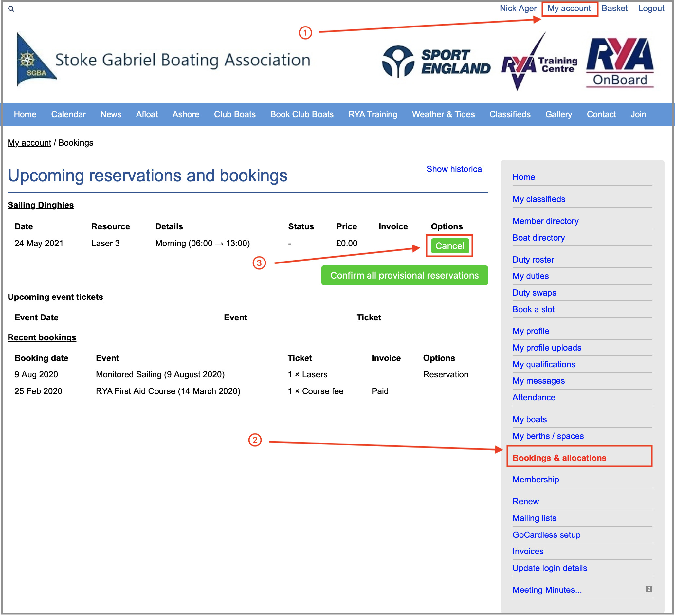
Task: Confirm all provisional reservations
Action: pyautogui.click(x=405, y=275)
